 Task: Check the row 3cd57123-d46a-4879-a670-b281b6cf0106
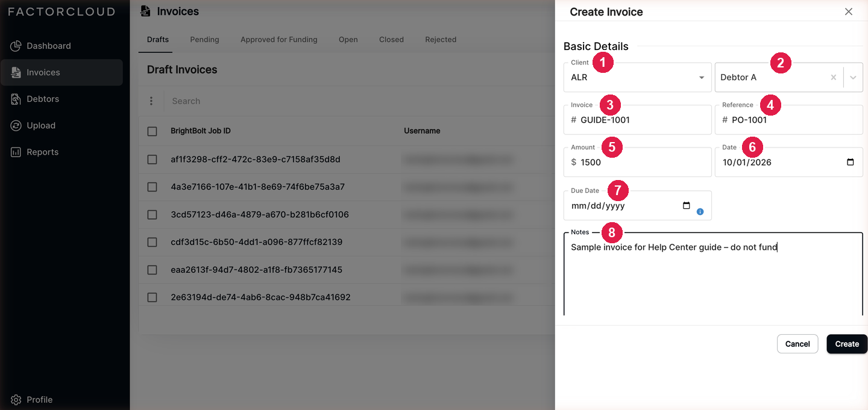(152, 215)
